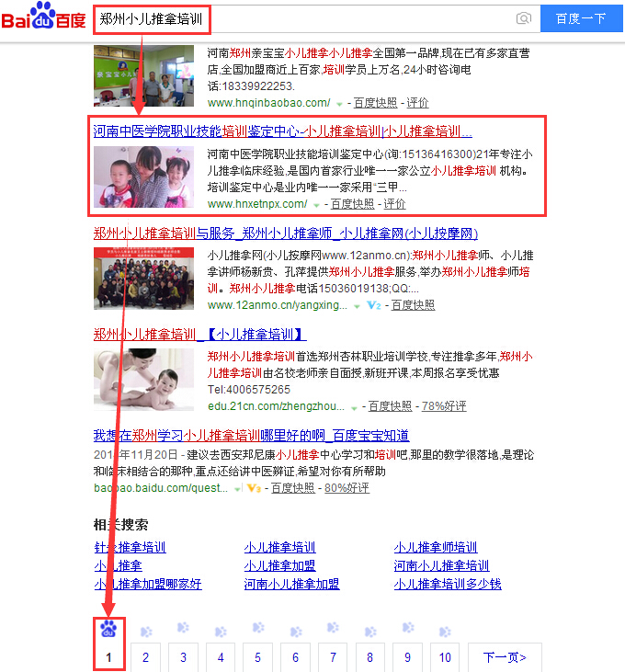Screen dimensions: 625x672
Task: Click paw icon above page 5
Action: [258, 628]
